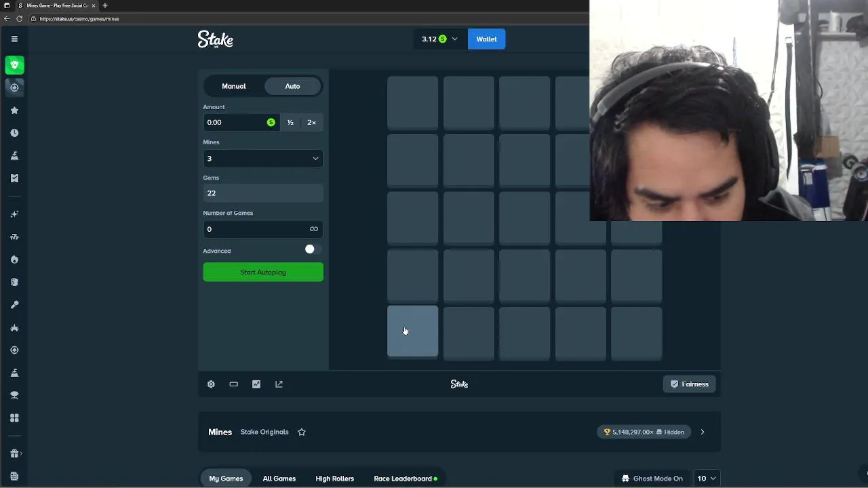Image resolution: width=868 pixels, height=488 pixels.
Task: Expand the 3.12 balance dropdown
Action: pyautogui.click(x=439, y=39)
